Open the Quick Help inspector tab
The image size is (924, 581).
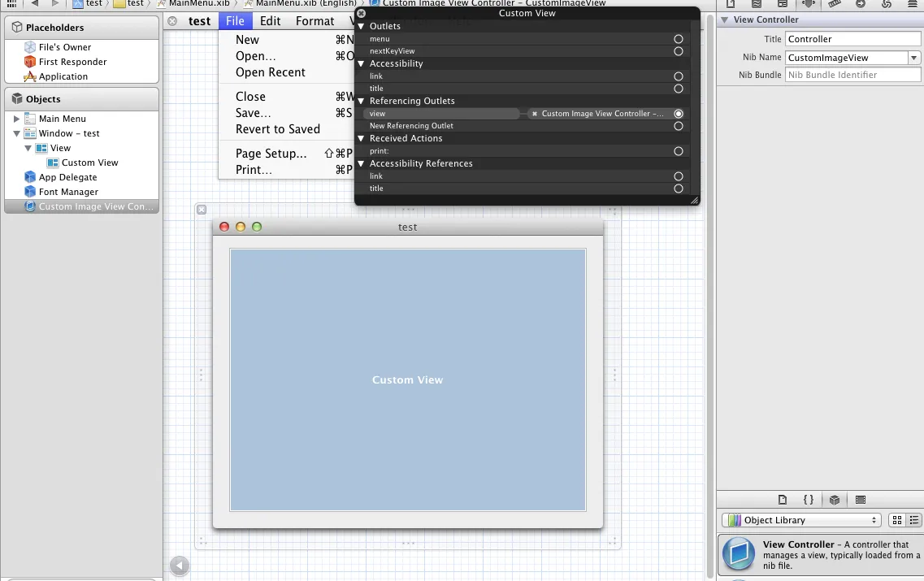[x=756, y=3]
